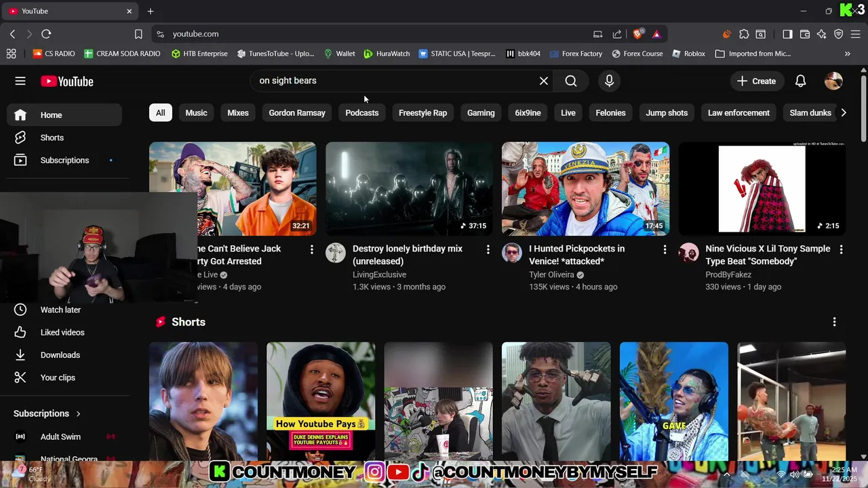Screen dimensions: 868x488
Task: Select the Mixes filter chip
Action: 238,113
